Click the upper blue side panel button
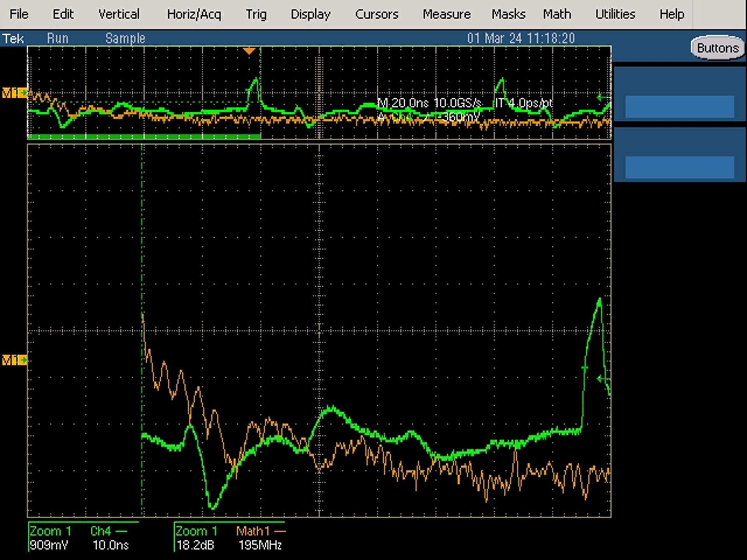The width and height of the screenshot is (747, 560). click(x=679, y=107)
